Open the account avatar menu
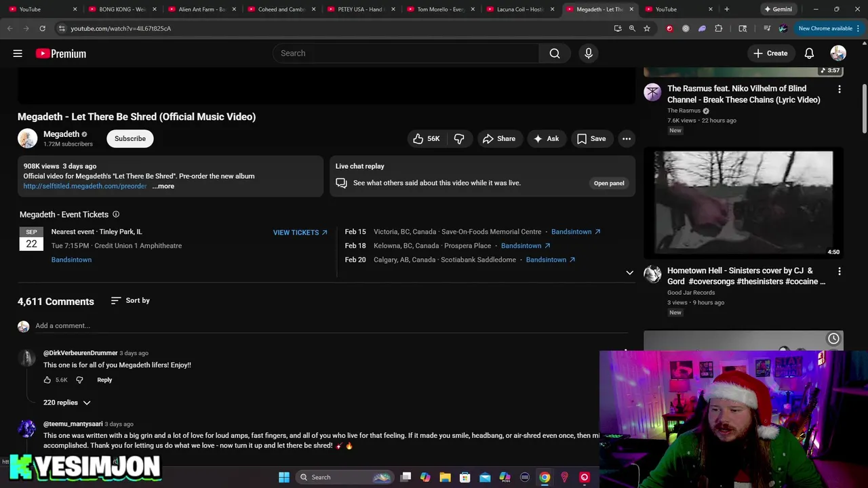Screen dimensions: 868x488 click(x=838, y=54)
